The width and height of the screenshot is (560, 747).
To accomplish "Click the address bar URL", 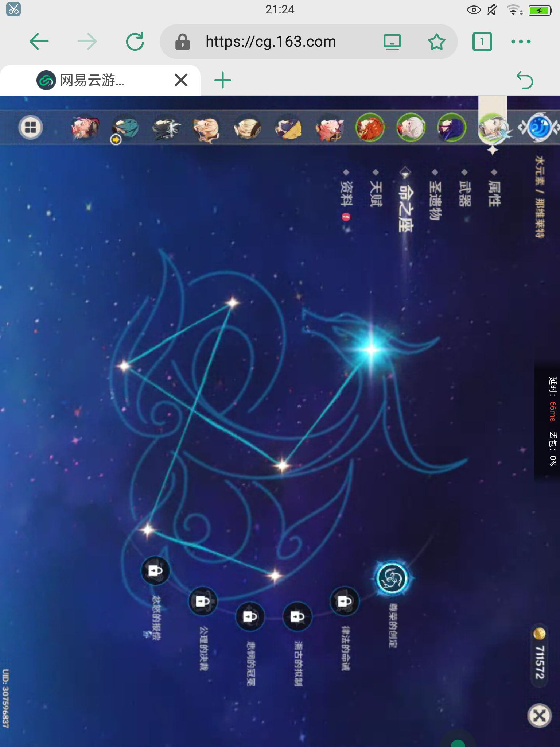I will [x=271, y=42].
